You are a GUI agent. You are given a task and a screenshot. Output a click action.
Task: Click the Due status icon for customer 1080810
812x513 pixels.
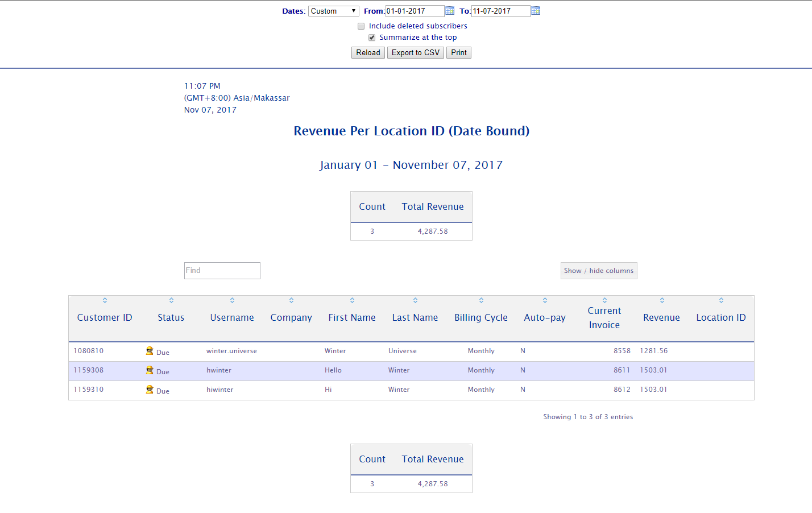(150, 351)
